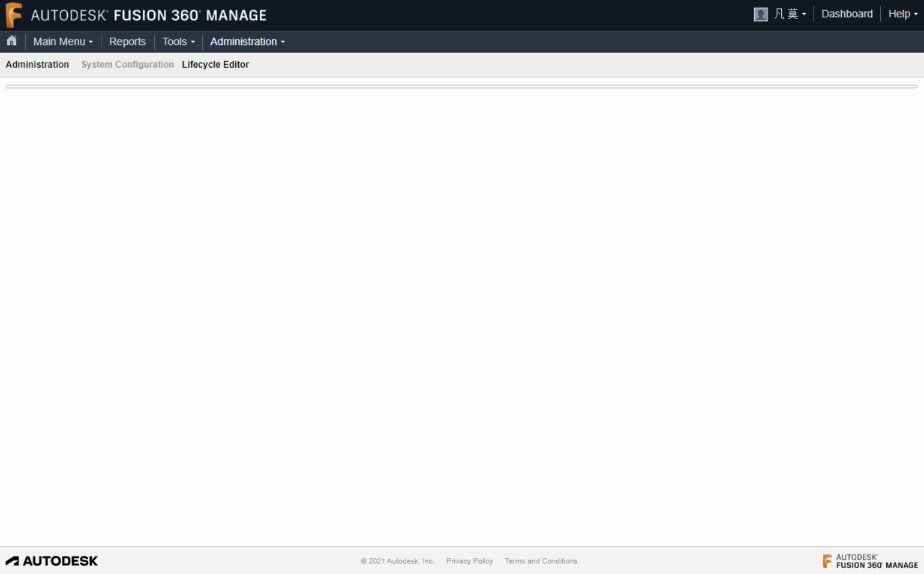Image resolution: width=924 pixels, height=574 pixels.
Task: Click the 2021 Autodesk, Inc. copyright text
Action: coord(397,561)
